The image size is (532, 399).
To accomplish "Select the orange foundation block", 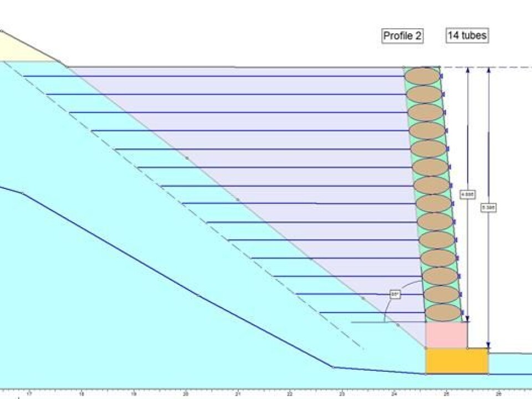I will 456,360.
